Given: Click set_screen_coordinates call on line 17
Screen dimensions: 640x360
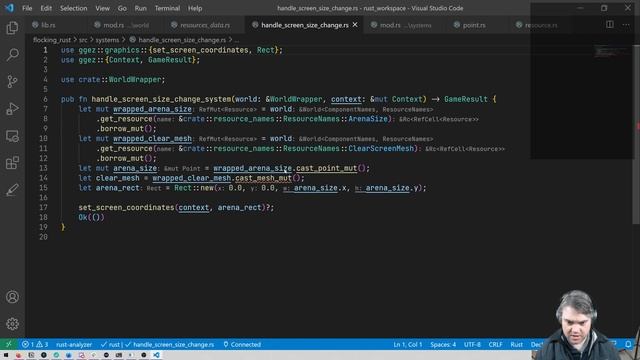Looking at the screenshot, I should pos(127,207).
